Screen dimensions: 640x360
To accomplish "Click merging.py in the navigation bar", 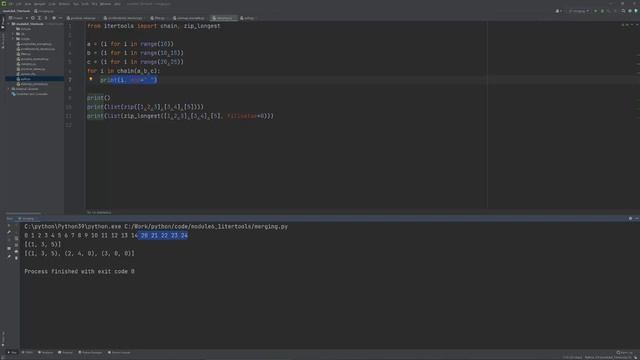I will [x=44, y=11].
